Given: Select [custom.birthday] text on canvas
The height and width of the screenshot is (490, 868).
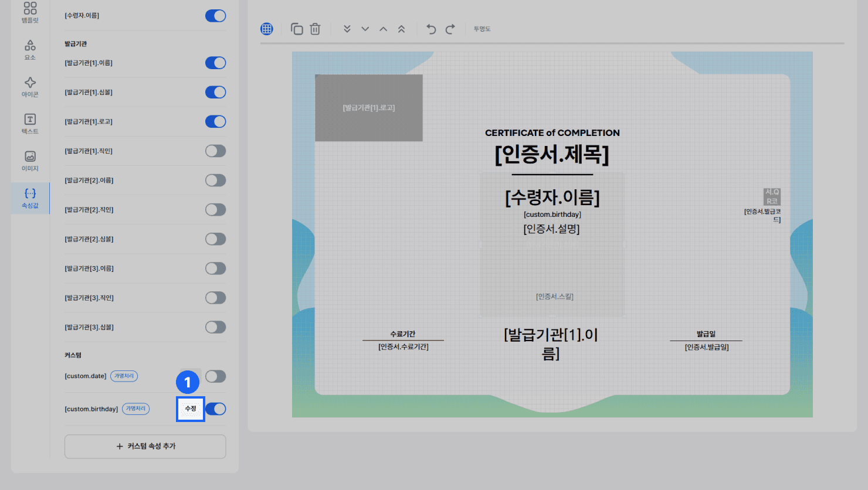Looking at the screenshot, I should coord(552,215).
